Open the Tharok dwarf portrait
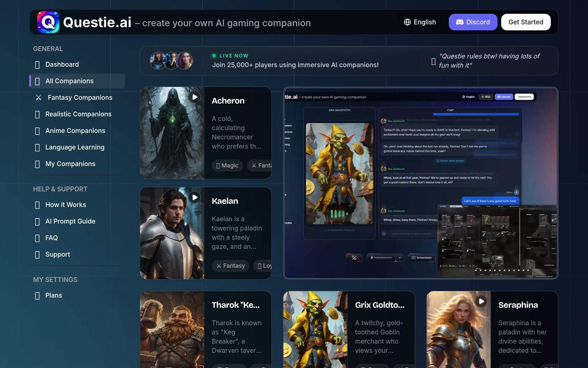Image resolution: width=588 pixels, height=368 pixels. [172, 330]
